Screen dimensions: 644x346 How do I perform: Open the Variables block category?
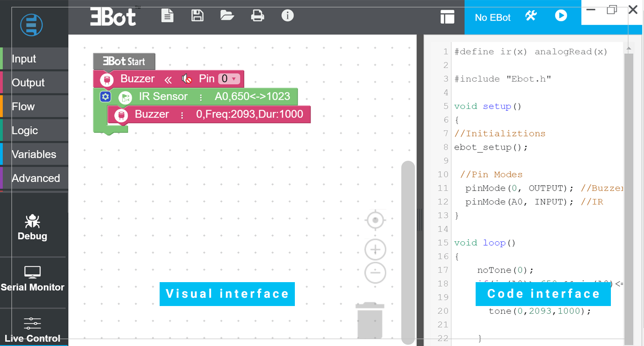pyautogui.click(x=34, y=154)
